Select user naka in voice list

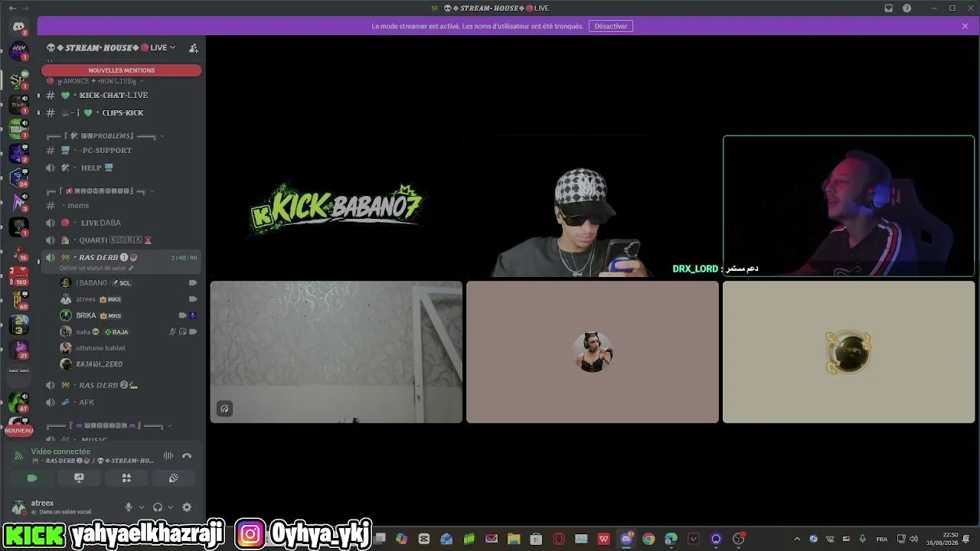coord(129,332)
